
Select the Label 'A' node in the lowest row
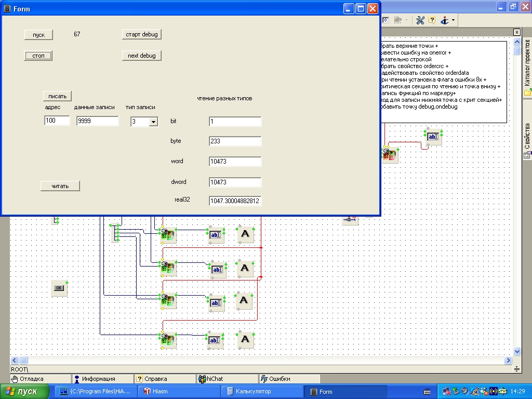tap(245, 339)
